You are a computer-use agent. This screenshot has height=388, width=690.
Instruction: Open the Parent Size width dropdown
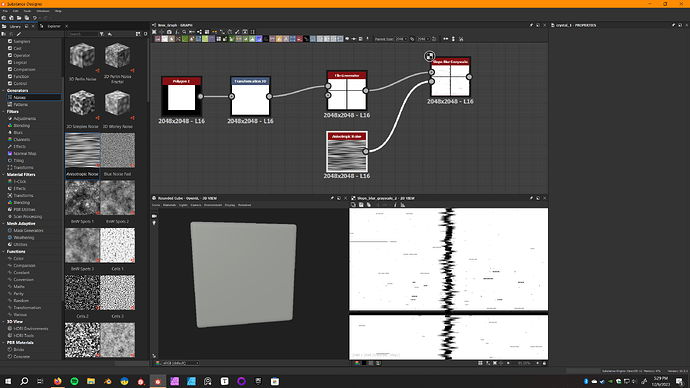click(x=400, y=39)
